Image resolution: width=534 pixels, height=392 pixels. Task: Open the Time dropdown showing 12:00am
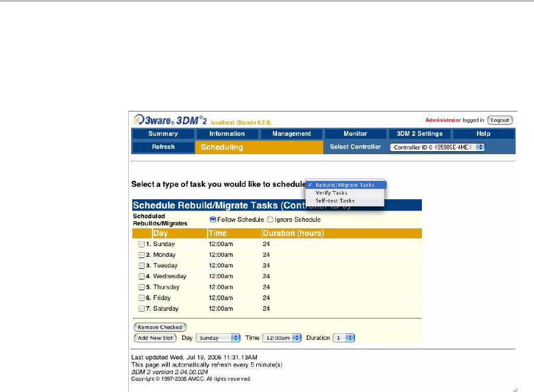(282, 338)
